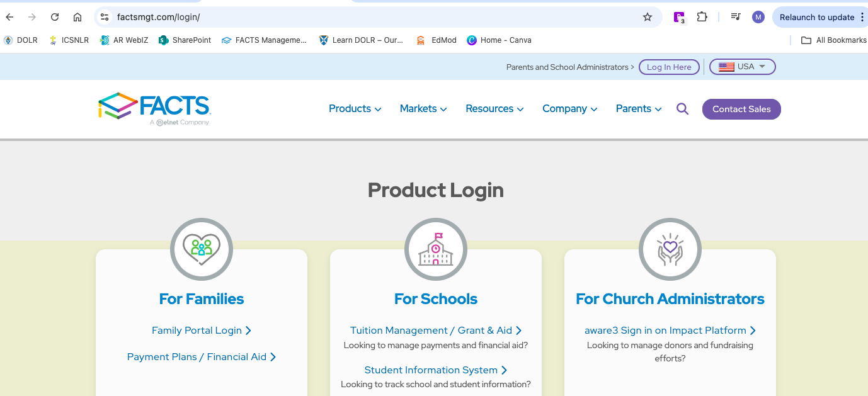Open the browser Extensions puzzle icon
This screenshot has width=868, height=396.
(x=702, y=17)
